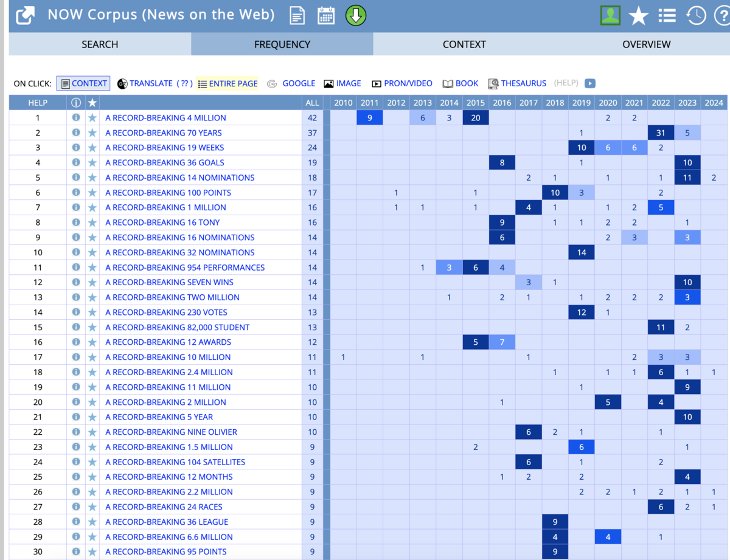
Task: Click the info icon in table header
Action: [x=76, y=103]
